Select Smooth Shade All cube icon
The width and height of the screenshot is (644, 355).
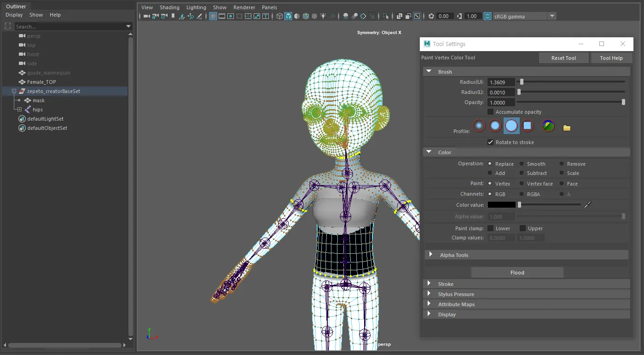[x=289, y=16]
